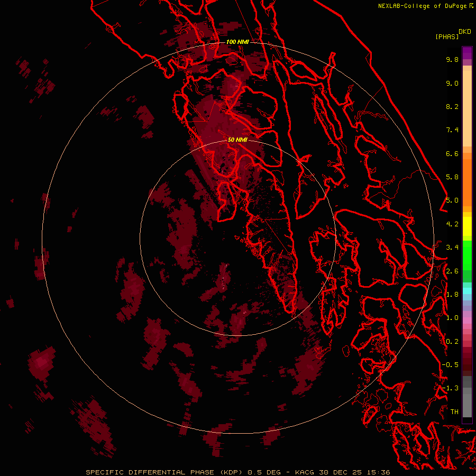Click the Specific Differential Phase (KDP) title text
Viewport: 476px width, 476px height.
pos(164,472)
